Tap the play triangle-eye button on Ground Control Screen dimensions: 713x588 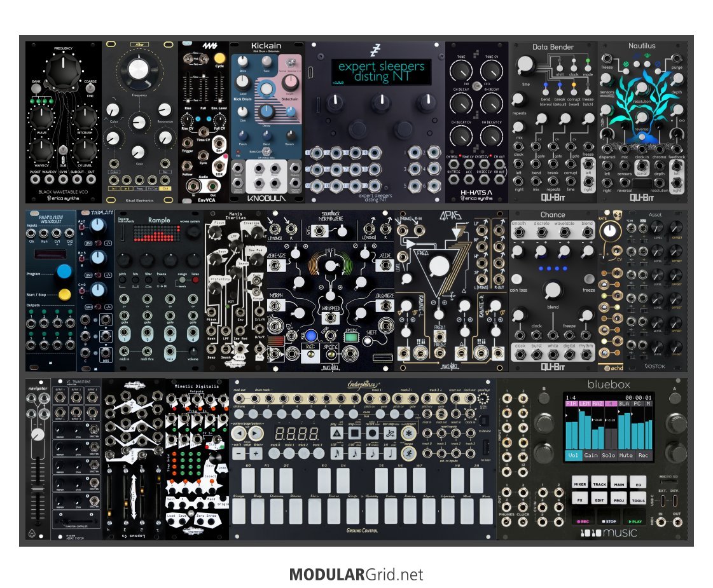pos(336,434)
